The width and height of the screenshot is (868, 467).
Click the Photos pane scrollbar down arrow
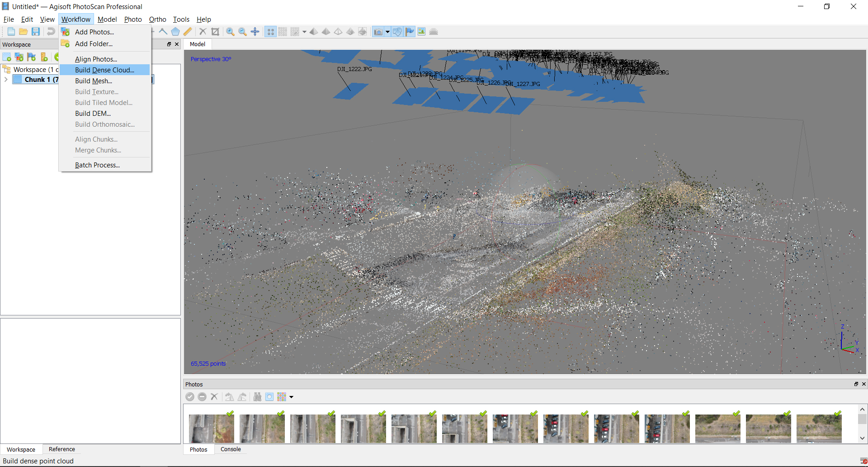click(x=862, y=438)
